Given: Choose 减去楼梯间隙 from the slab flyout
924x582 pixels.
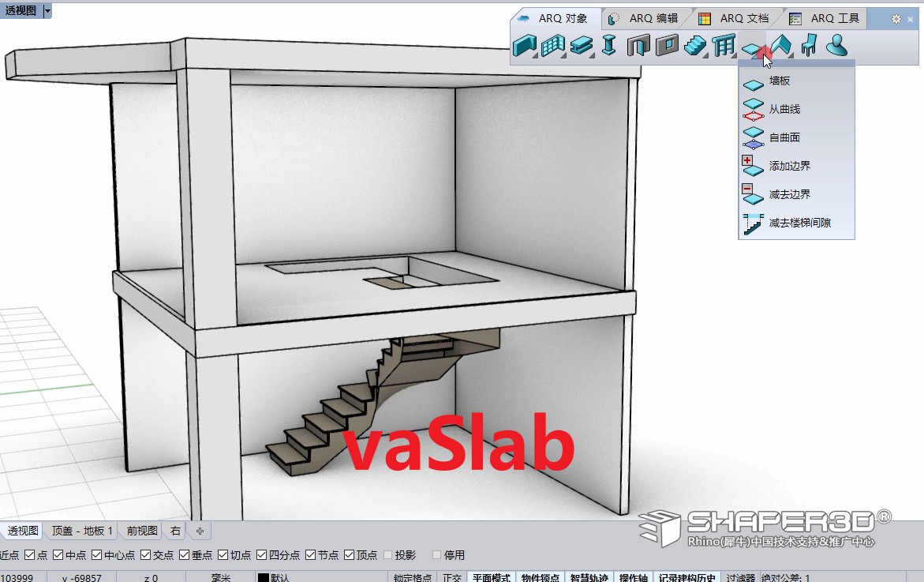Looking at the screenshot, I should point(797,223).
